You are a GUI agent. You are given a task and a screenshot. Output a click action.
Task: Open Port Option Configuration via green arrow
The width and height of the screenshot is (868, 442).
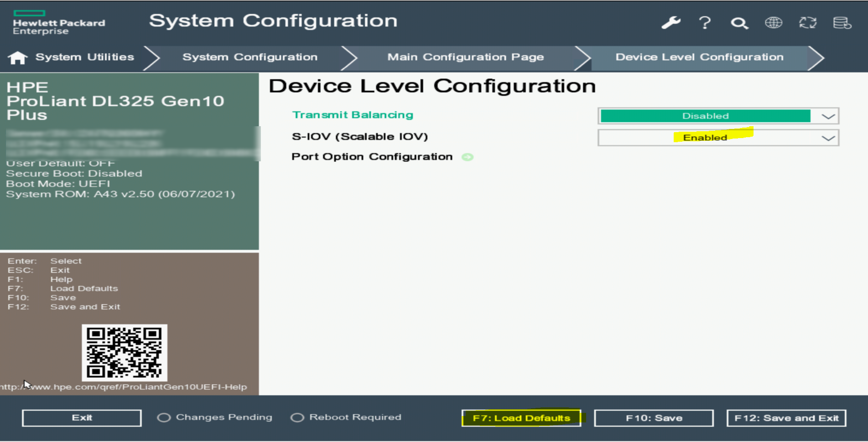click(x=467, y=156)
